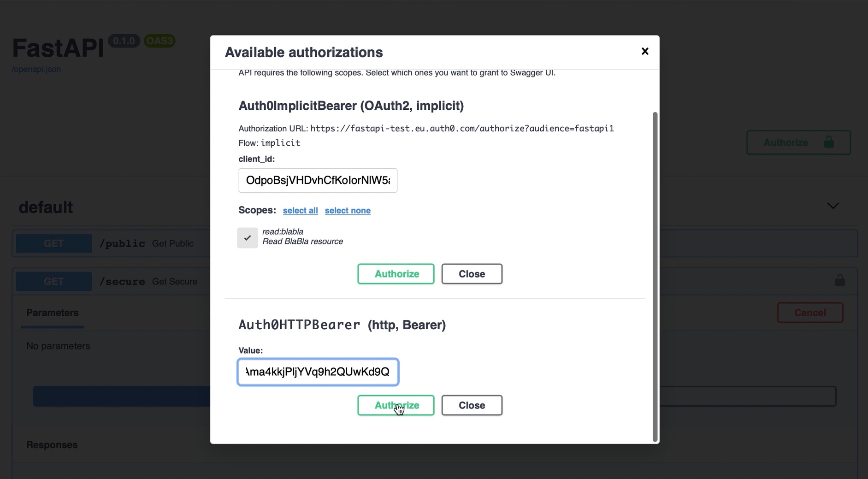Viewport: 868px width, 479px height.
Task: Click the Authorization URL text
Action: coord(426,129)
